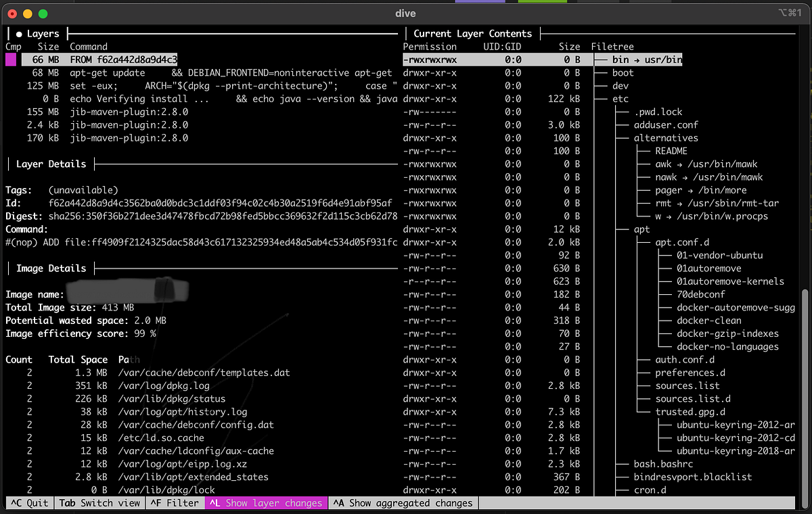Click the Current Layer Contents heading
The height and width of the screenshot is (514, 812).
(472, 33)
